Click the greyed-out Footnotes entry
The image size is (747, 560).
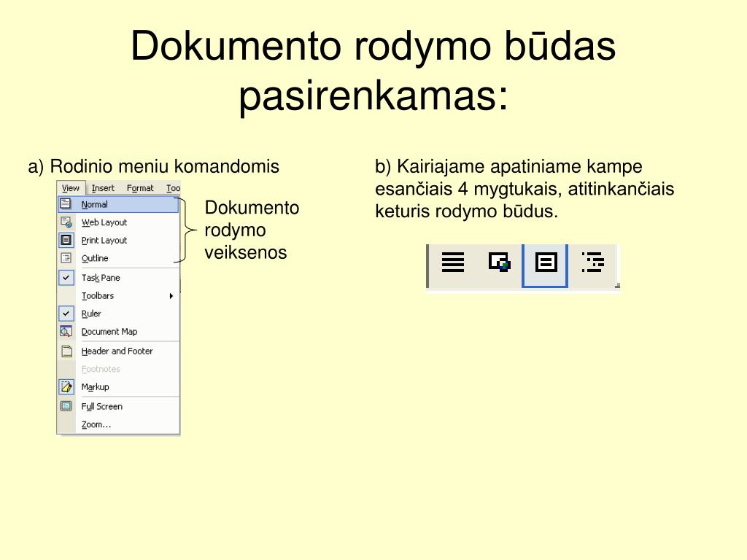pyautogui.click(x=118, y=369)
